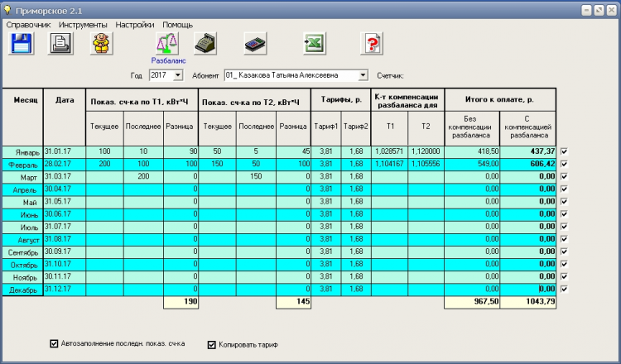
Task: Uncheck the Копировать тариф checkbox
Action: pos(212,345)
